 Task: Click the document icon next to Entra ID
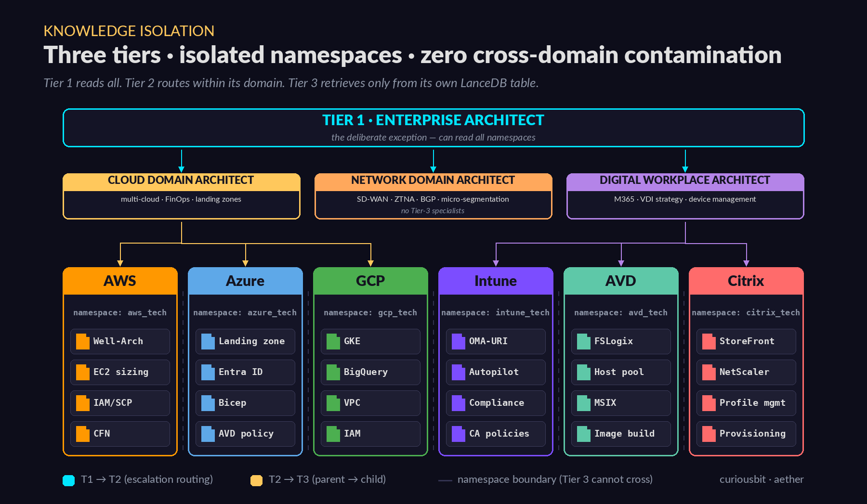point(208,372)
